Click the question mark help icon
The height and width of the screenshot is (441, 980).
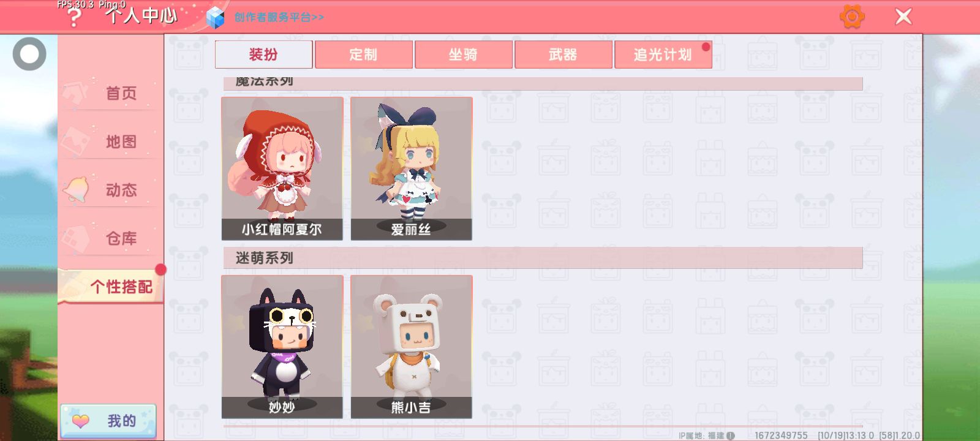tap(73, 18)
